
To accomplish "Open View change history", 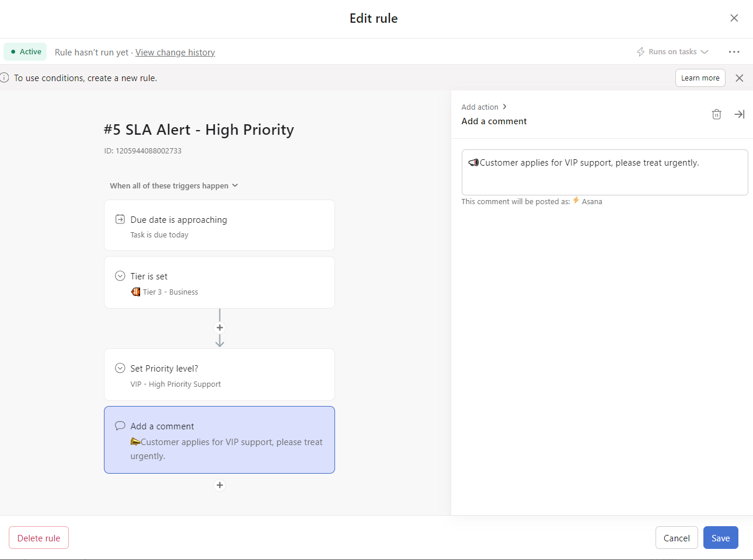I will pos(175,52).
